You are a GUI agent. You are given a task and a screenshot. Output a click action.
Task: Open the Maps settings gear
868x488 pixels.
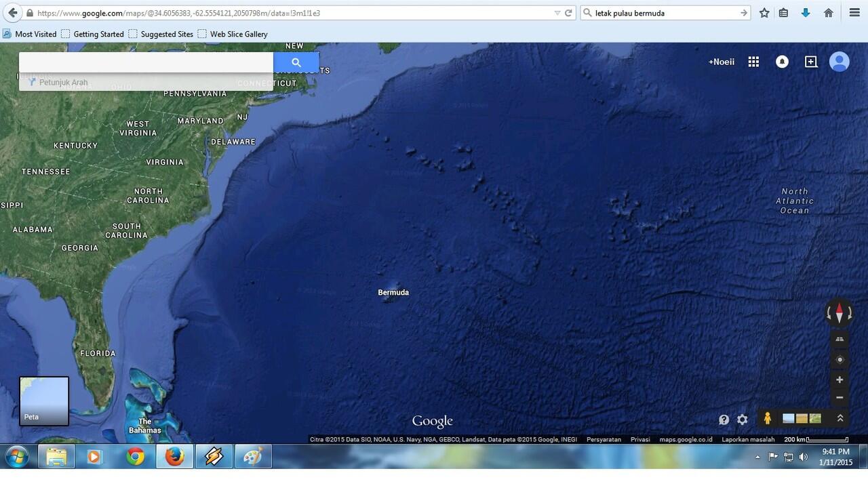click(743, 420)
